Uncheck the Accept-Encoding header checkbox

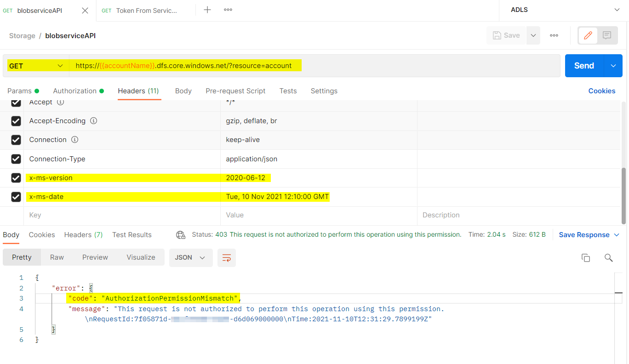16,121
